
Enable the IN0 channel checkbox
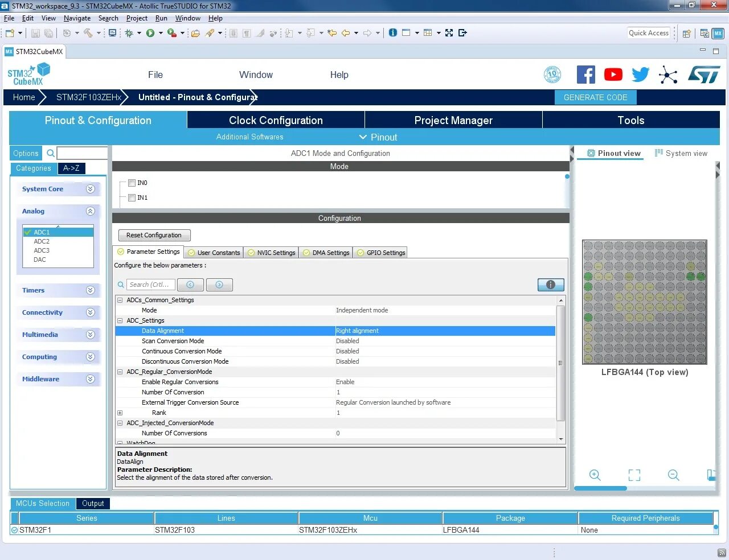coord(132,183)
